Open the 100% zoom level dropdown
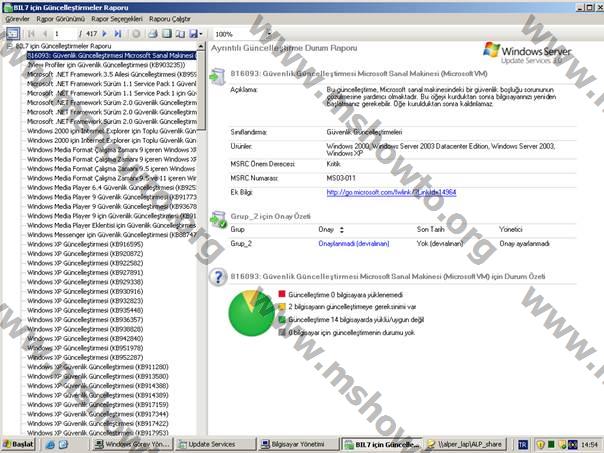The height and width of the screenshot is (453, 604). click(269, 34)
